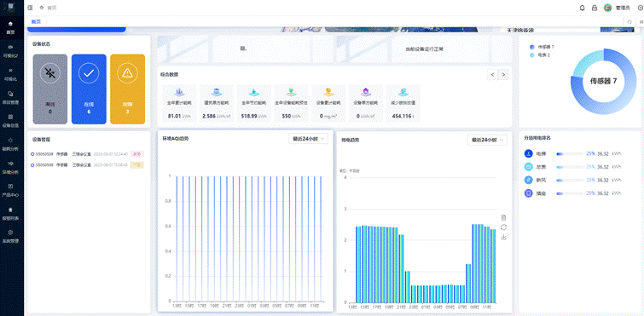Screen dimensions: 644x316
Task: Click the 454.116 t value
Action: [x=403, y=116]
